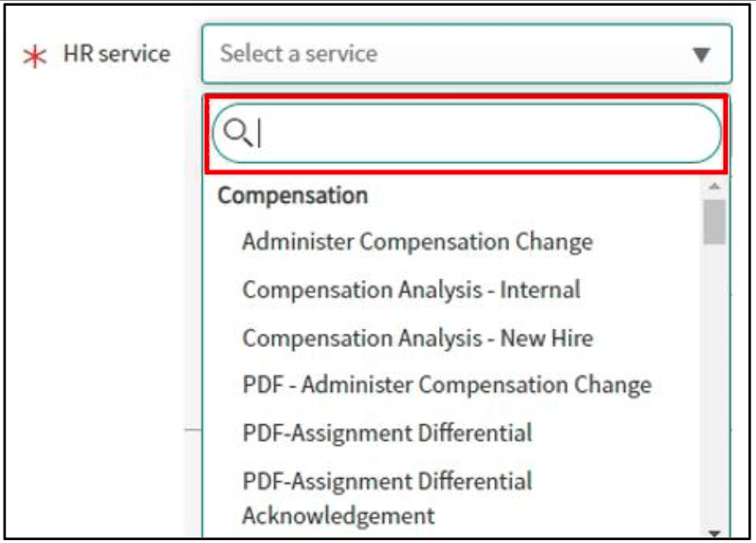Click the magnifying glass search icon

pos(238,135)
